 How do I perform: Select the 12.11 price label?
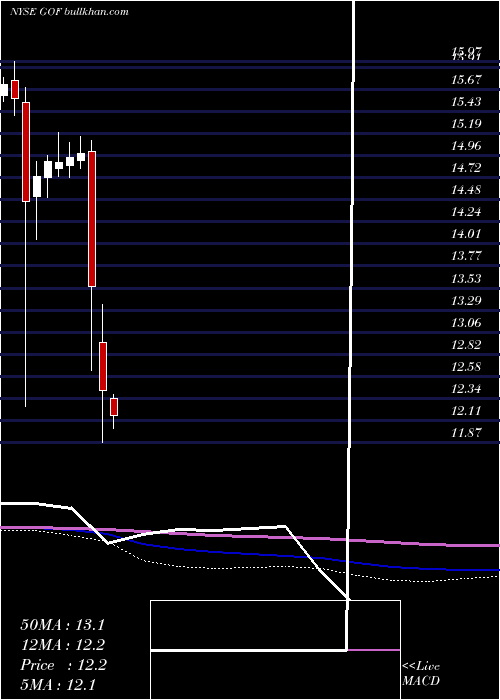coord(467,411)
